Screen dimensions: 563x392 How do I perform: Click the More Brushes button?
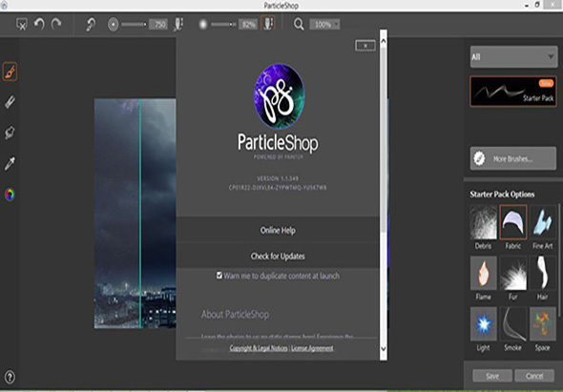[513, 158]
